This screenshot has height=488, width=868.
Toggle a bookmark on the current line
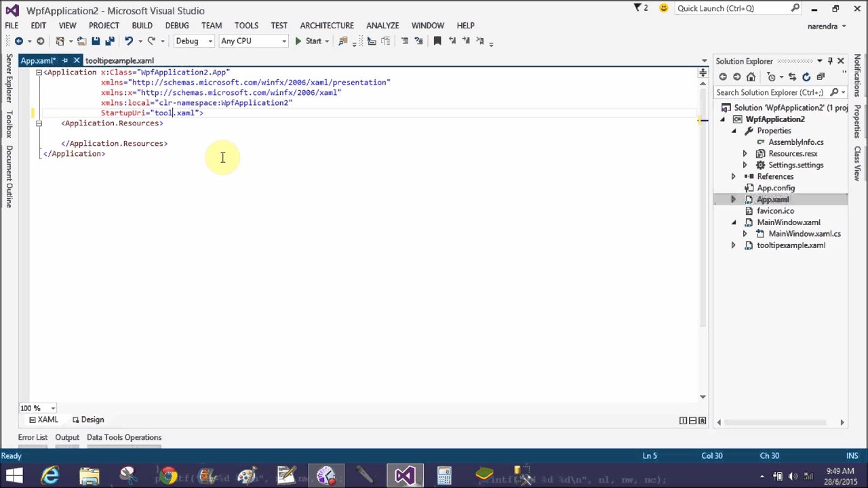click(437, 41)
